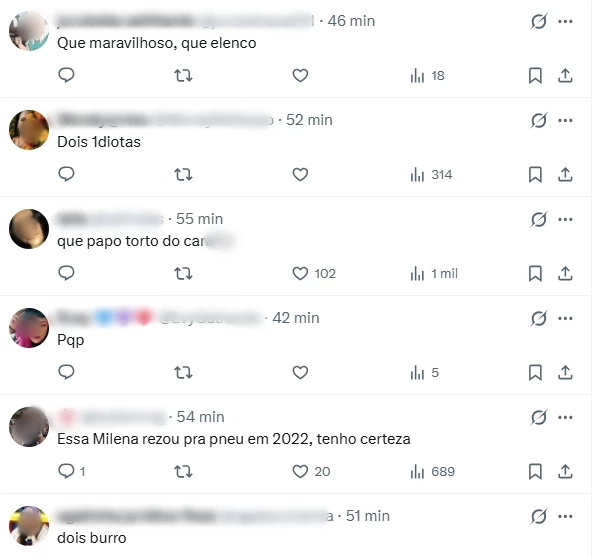Reply to the "Que maravilhoso, que elenco" tweet
Viewport: 597px width, 558px height.
(x=66, y=75)
